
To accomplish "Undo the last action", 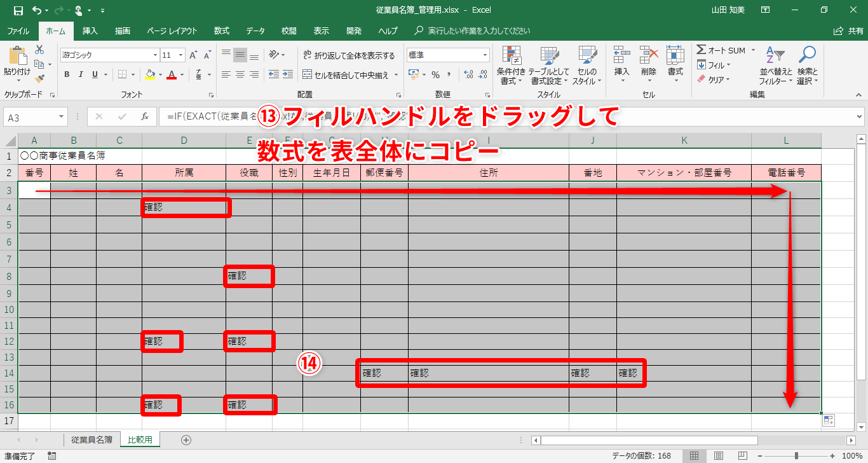I will pos(36,10).
